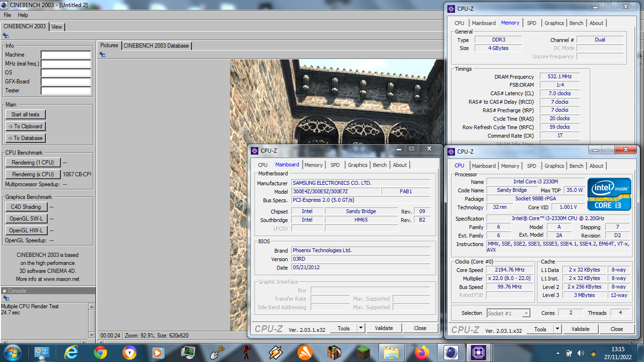The height and width of the screenshot is (362, 644).
Task: Click the Intel Core i3 logo badge
Action: pos(609,194)
